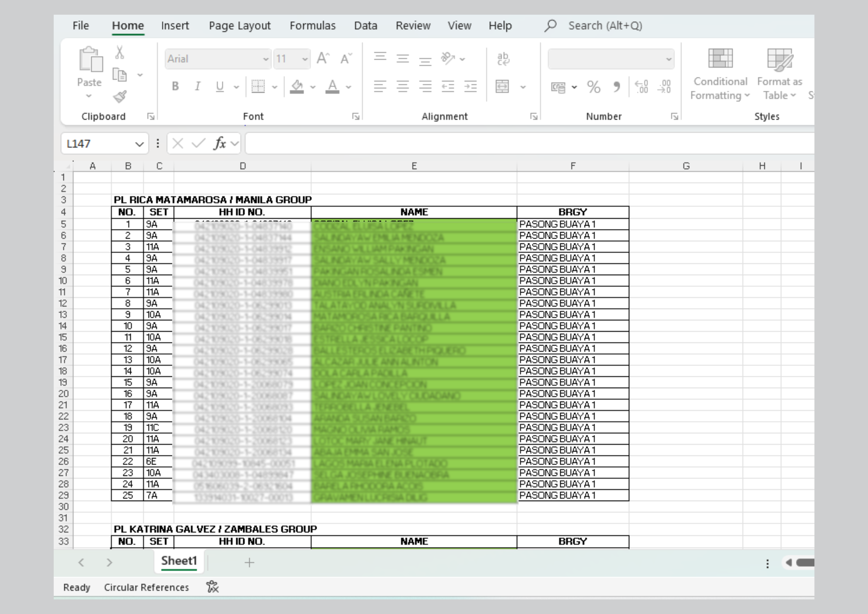Open the number format dropdown
Image resolution: width=868 pixels, height=614 pixels.
(x=668, y=59)
